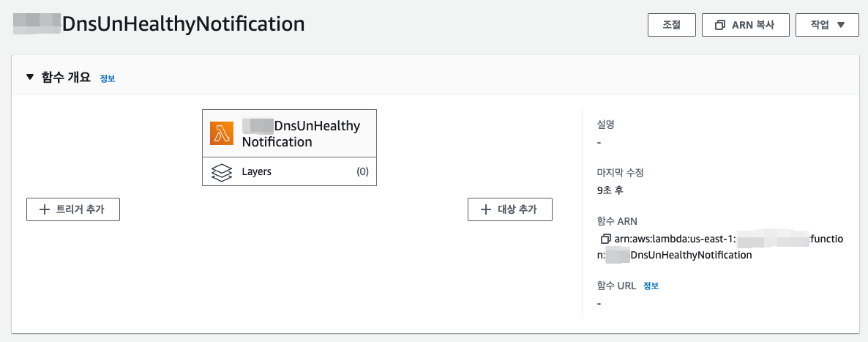Click the 함수 URL label
Image resolution: width=868 pixels, height=342 pixels.
pyautogui.click(x=616, y=286)
